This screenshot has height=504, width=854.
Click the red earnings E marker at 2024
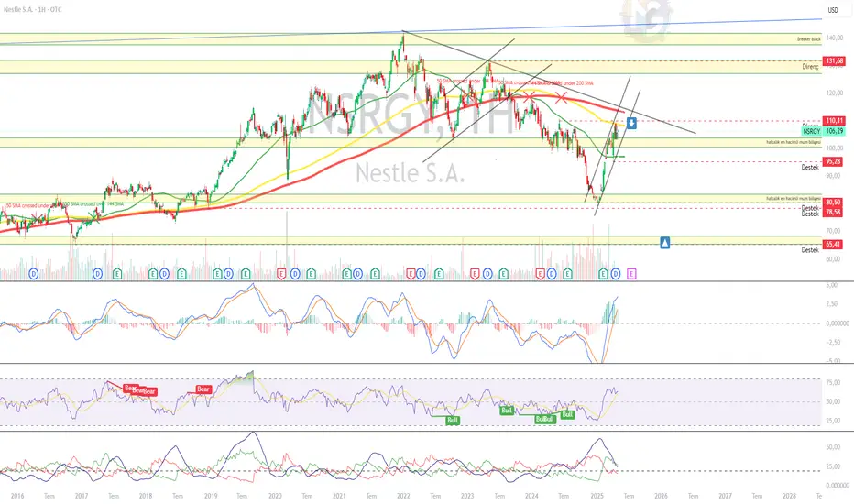(x=540, y=273)
